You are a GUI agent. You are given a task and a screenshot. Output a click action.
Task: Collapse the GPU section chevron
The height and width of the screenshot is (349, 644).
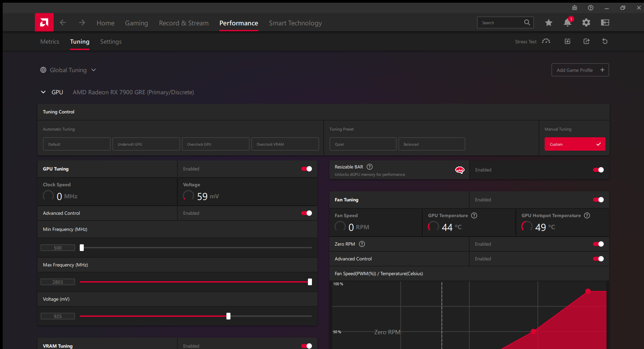click(x=43, y=92)
